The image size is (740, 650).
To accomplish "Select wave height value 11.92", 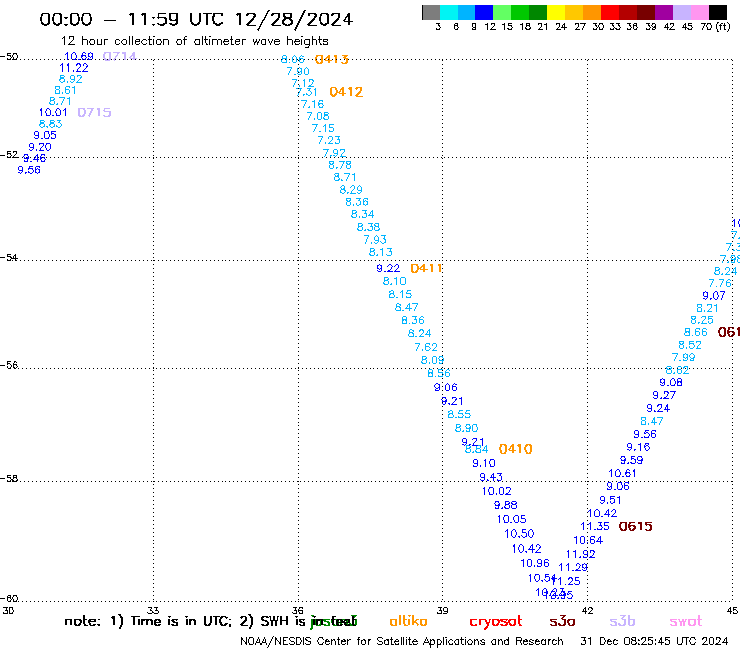I will 580,554.
